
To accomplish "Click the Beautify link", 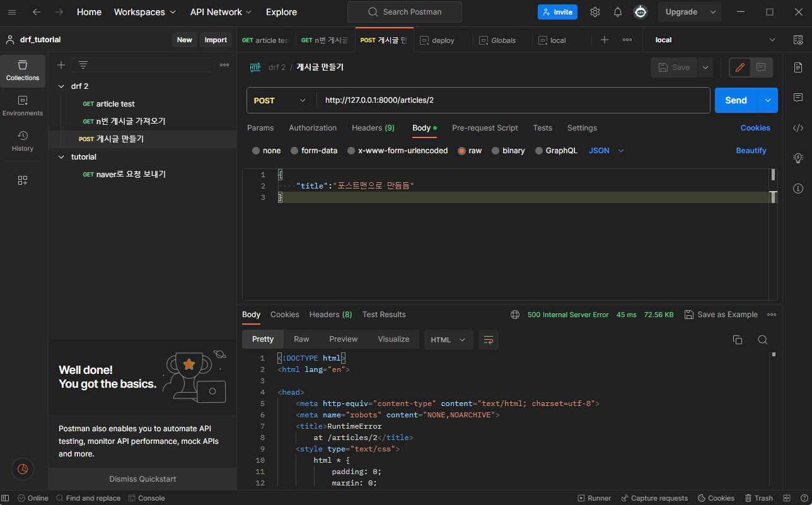I will coord(751,151).
